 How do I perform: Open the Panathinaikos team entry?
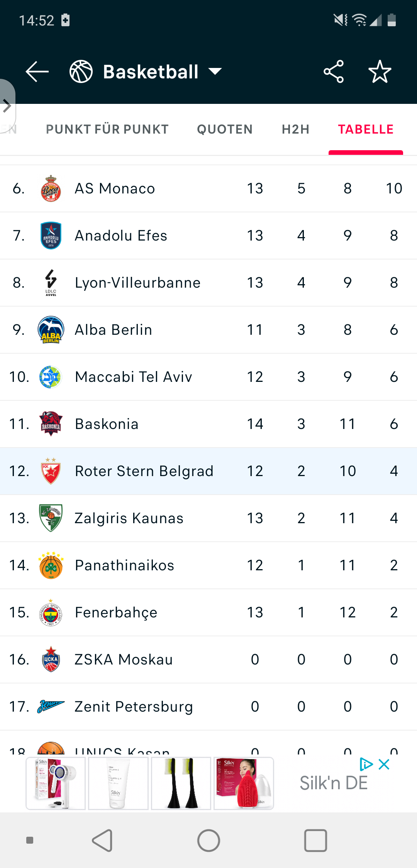(208, 565)
